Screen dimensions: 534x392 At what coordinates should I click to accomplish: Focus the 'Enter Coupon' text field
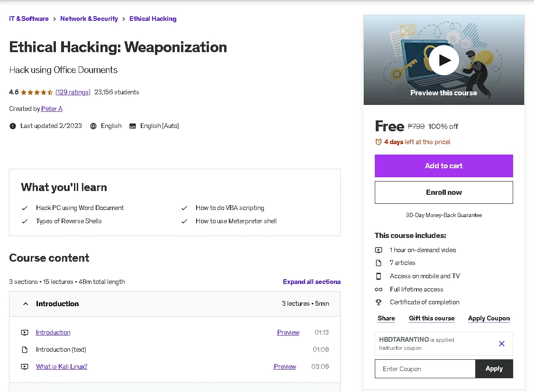click(425, 369)
